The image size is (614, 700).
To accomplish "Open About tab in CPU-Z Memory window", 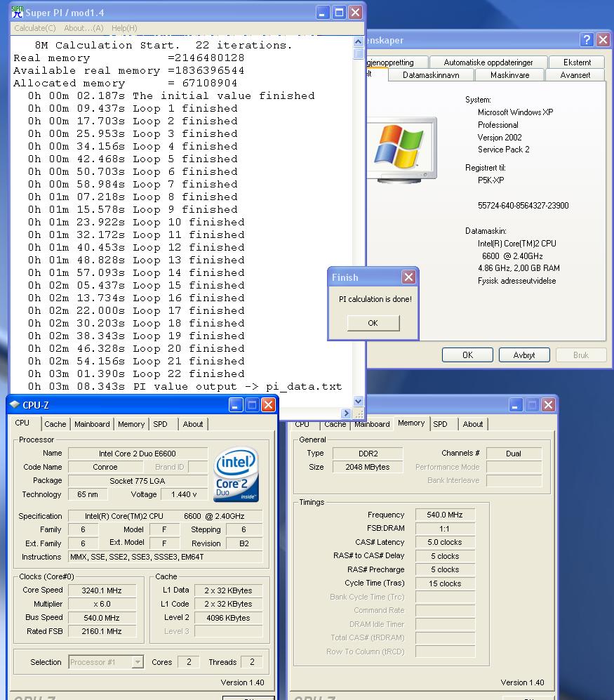I will (472, 424).
